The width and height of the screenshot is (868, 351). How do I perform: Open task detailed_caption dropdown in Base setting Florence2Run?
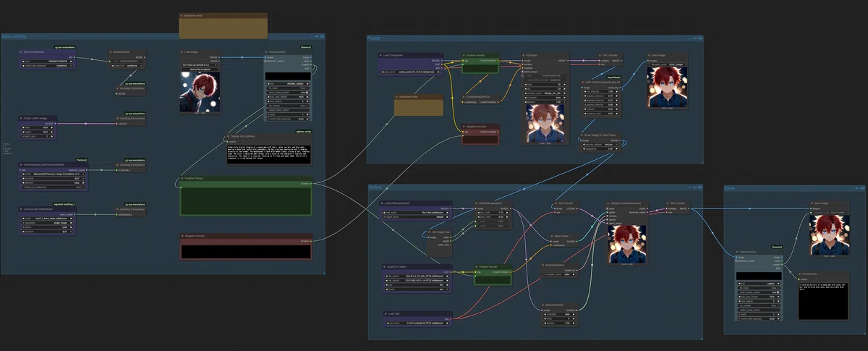click(288, 83)
